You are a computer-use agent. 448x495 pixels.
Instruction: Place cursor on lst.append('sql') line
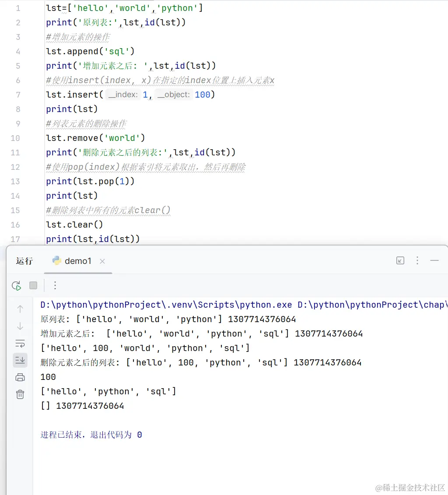coord(90,52)
